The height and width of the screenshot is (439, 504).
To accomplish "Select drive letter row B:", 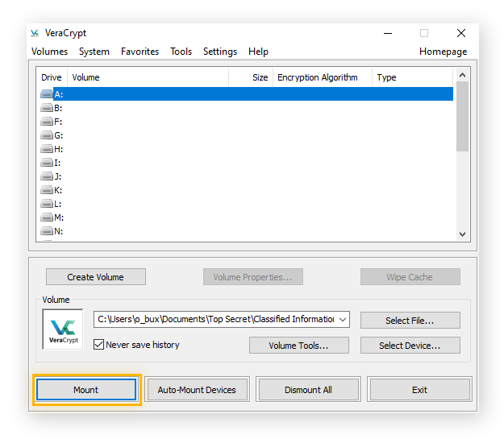I will click(x=247, y=108).
